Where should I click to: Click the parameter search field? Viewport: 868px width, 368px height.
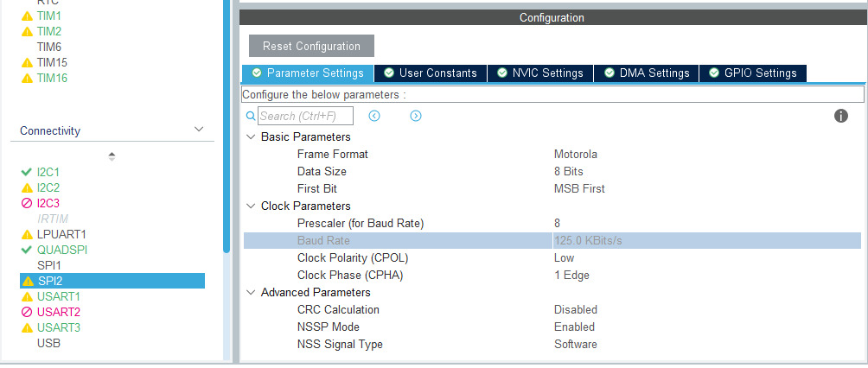click(x=296, y=116)
